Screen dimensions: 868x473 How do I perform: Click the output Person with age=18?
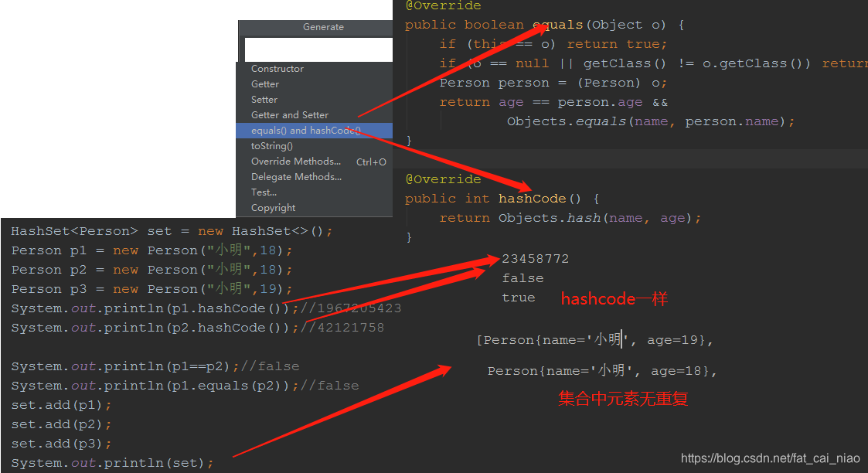pyautogui.click(x=602, y=371)
